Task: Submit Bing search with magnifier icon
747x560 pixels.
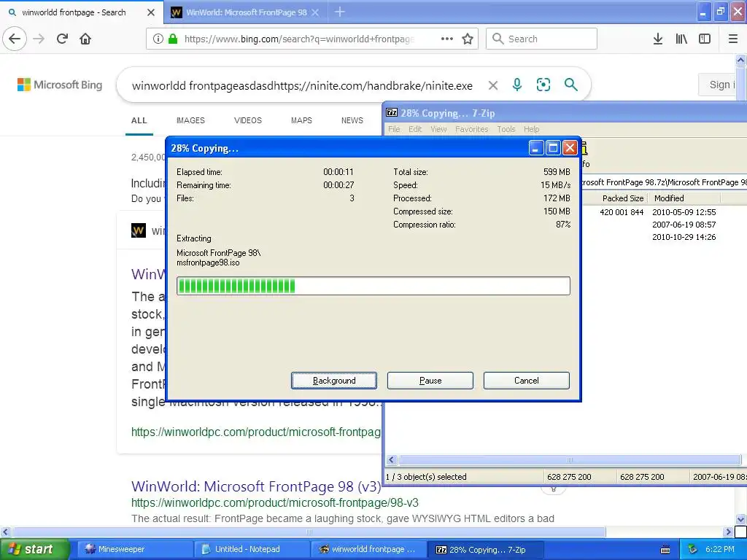Action: 570,85
